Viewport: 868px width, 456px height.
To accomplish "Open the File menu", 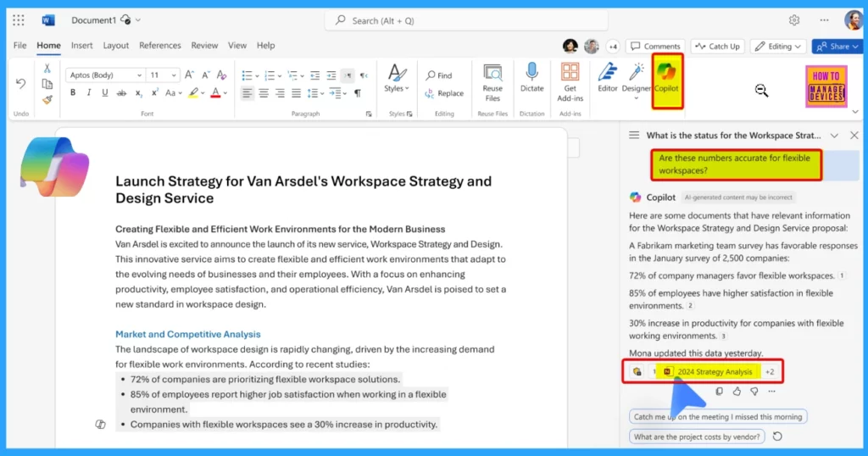I will pyautogui.click(x=20, y=46).
